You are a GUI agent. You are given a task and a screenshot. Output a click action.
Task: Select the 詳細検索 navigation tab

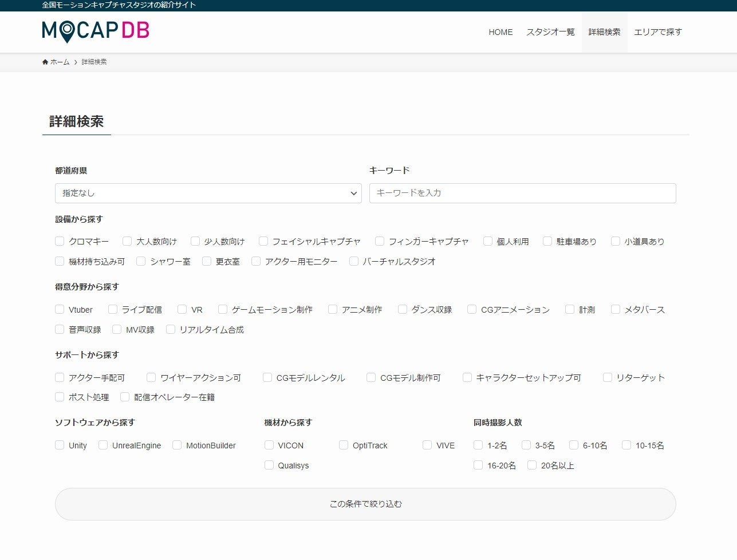click(x=604, y=32)
